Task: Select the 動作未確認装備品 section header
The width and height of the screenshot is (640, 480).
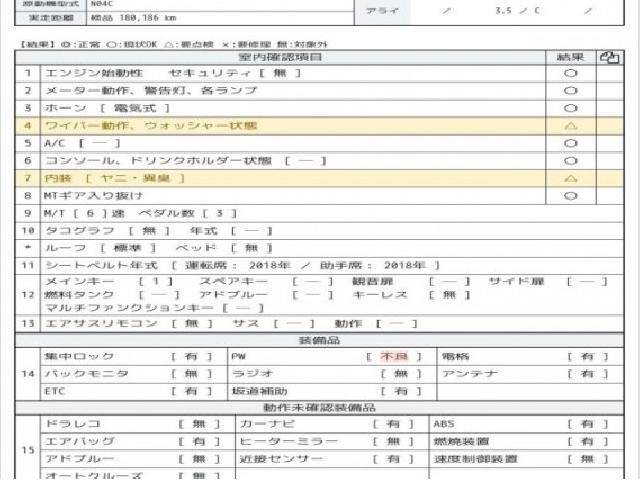Action: point(319,407)
